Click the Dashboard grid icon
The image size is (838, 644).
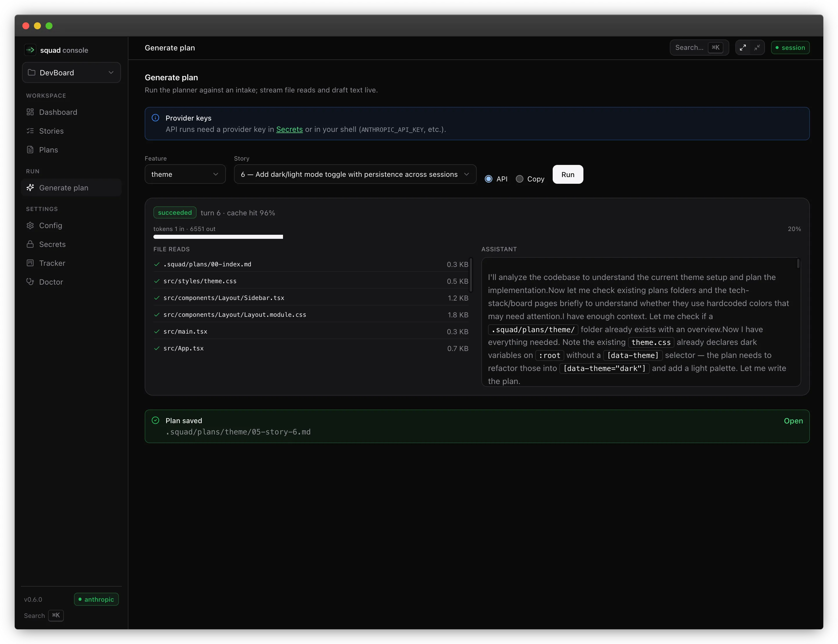[x=30, y=112]
